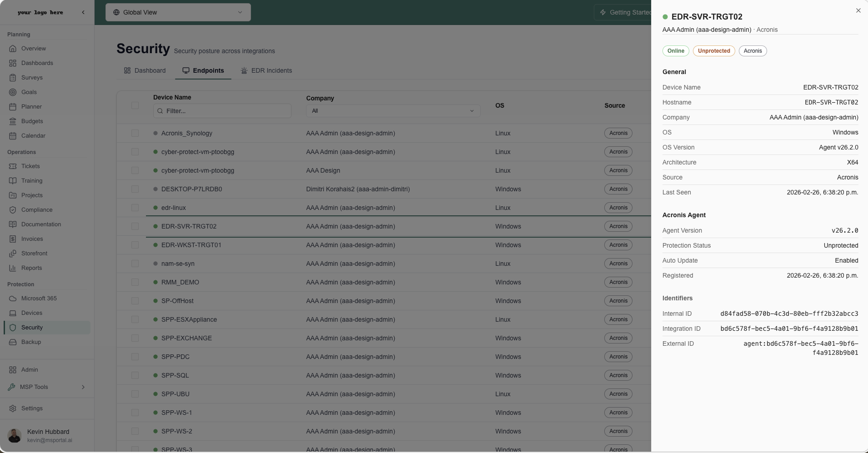Open the Global View dropdown
The height and width of the screenshot is (453, 868).
click(x=178, y=12)
